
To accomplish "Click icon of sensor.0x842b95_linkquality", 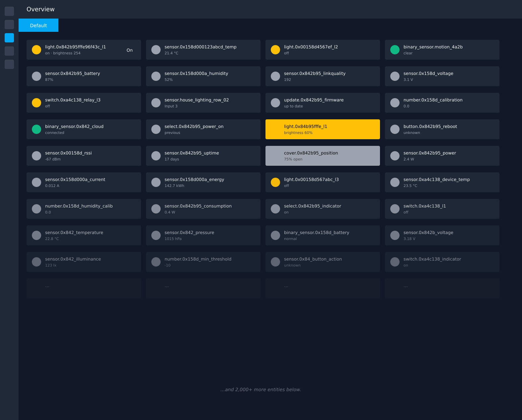I will (275, 76).
